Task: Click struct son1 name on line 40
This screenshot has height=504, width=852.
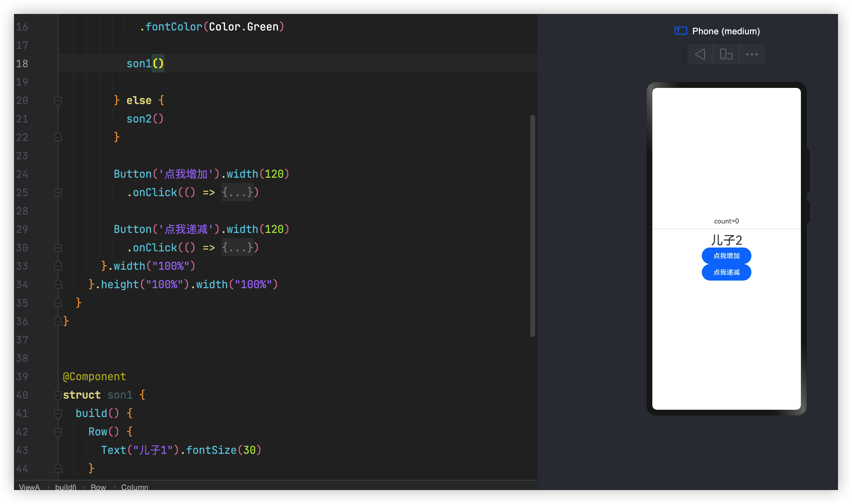Action: pyautogui.click(x=120, y=395)
